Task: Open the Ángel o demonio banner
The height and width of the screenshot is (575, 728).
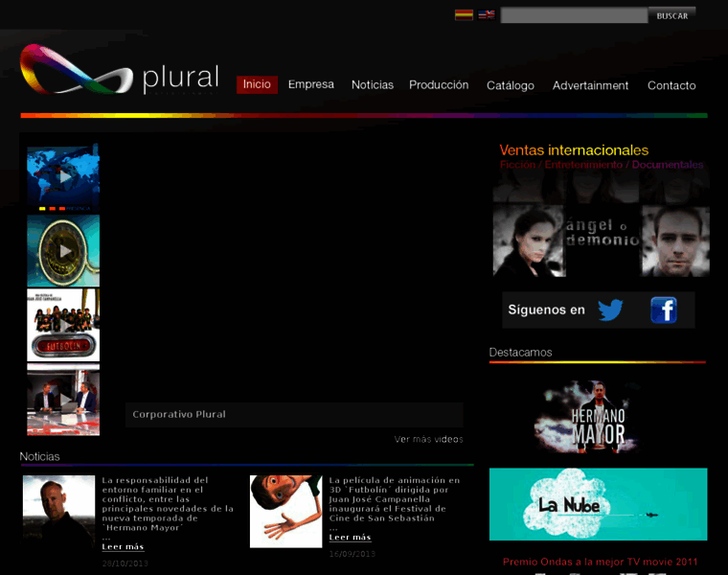Action: [x=602, y=224]
